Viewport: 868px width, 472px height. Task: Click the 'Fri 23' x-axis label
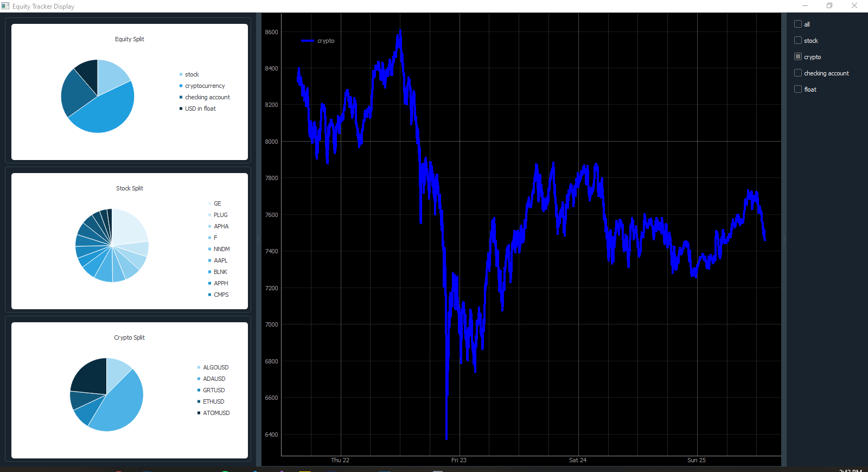point(459,460)
